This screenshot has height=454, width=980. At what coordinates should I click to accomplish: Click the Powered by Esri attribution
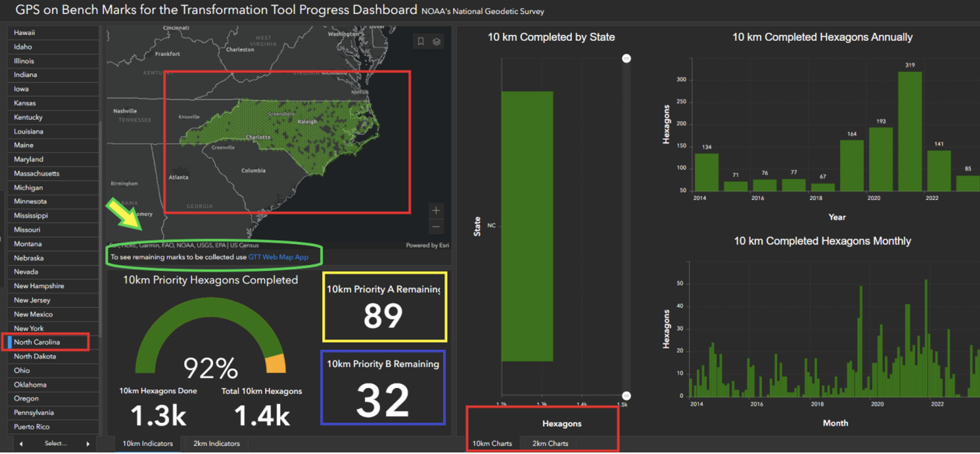coord(427,245)
